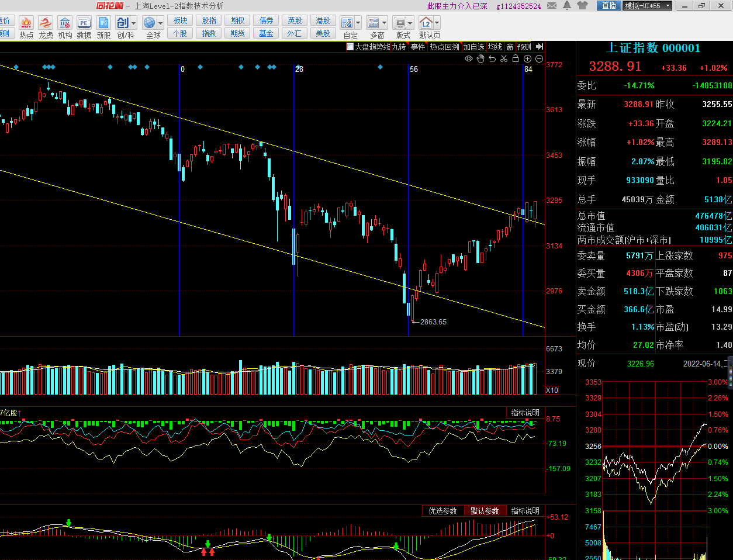
Task: Click the notification bell icon in title bar
Action: [567, 6]
